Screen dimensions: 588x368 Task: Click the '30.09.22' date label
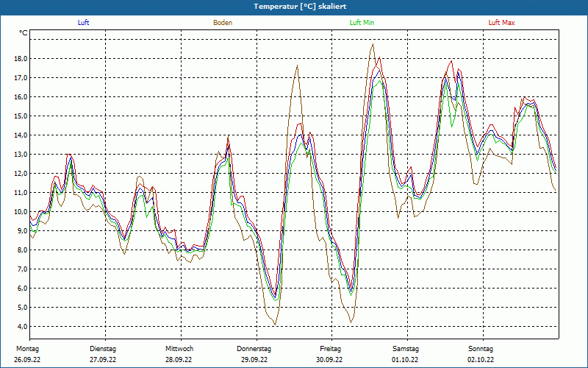pos(329,360)
